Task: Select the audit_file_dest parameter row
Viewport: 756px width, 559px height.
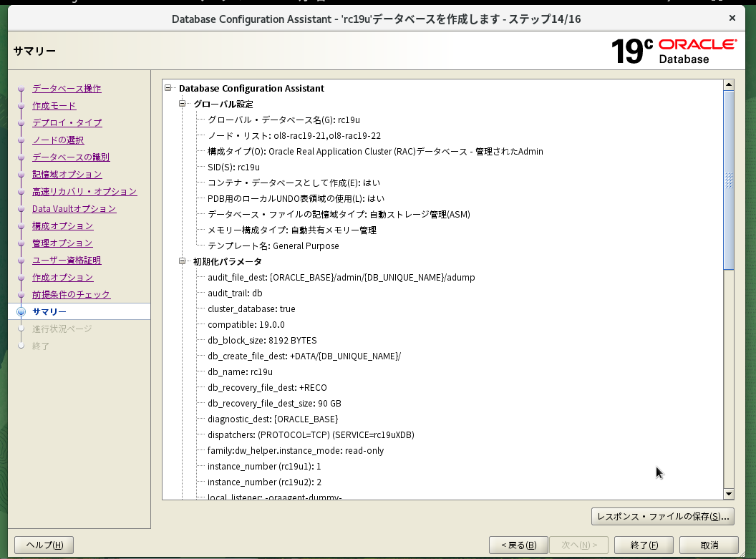Action: coord(341,278)
